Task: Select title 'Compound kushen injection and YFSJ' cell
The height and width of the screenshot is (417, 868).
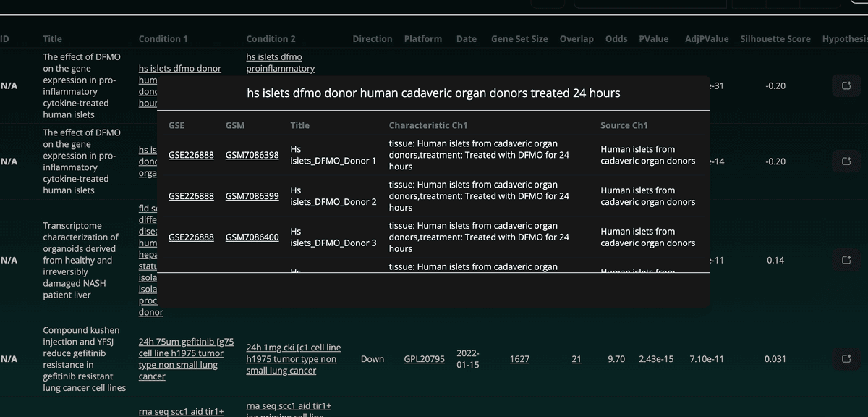Action: click(85, 359)
